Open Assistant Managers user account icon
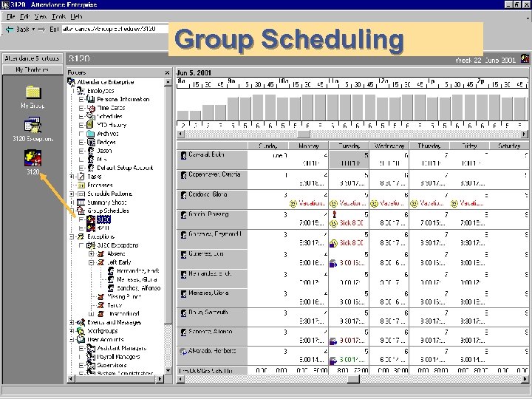 [x=91, y=348]
